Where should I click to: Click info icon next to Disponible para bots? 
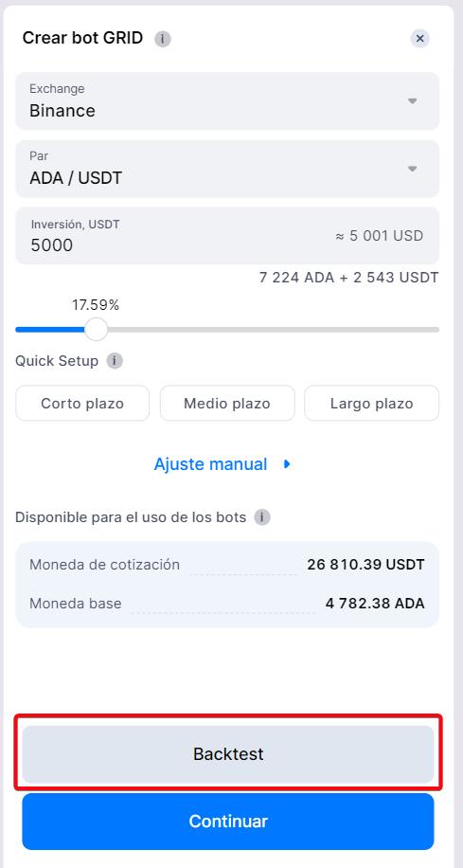[x=262, y=517]
